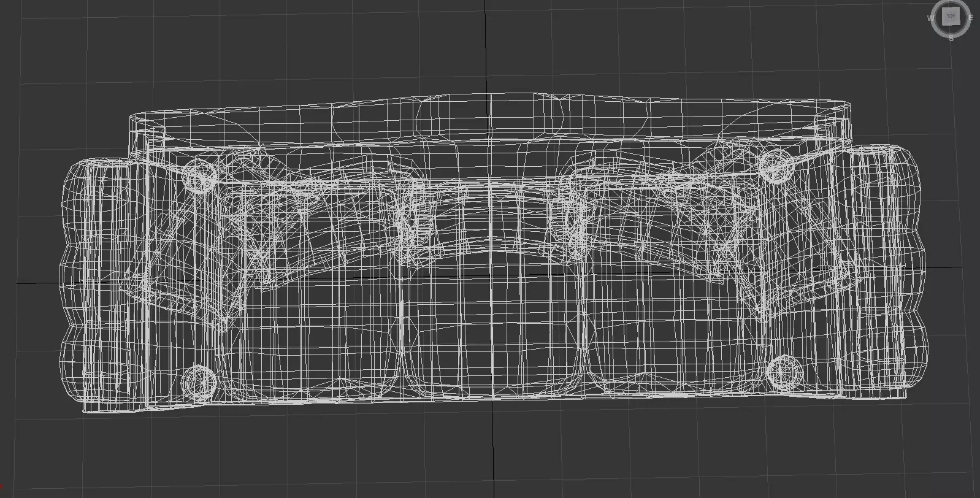
Task: Click the S compass label on ViewCube
Action: 951,38
